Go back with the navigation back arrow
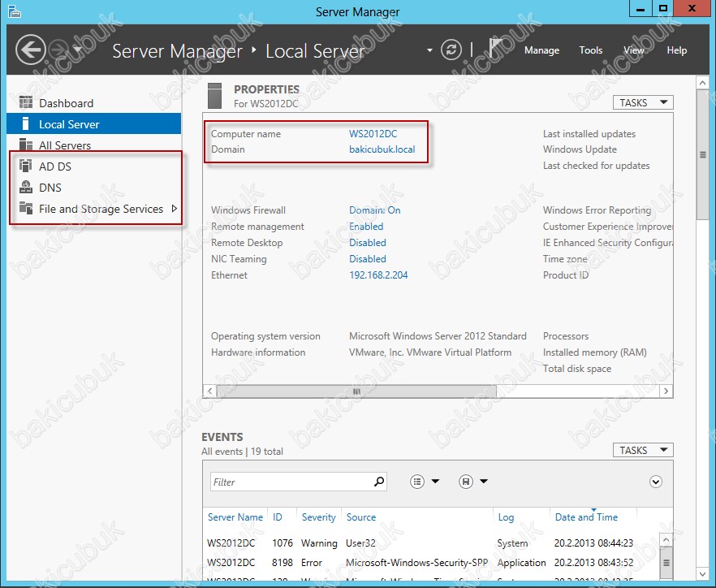The height and width of the screenshot is (588, 716). pos(31,50)
